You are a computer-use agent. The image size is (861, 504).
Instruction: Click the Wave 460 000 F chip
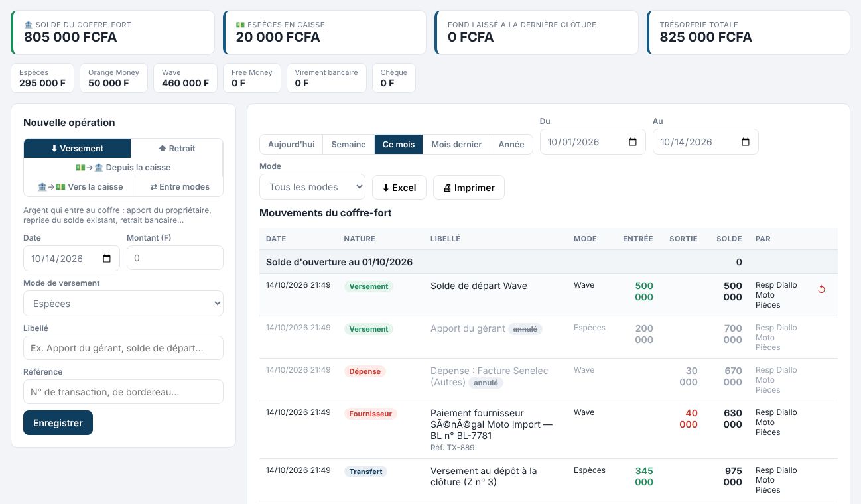pos(185,78)
